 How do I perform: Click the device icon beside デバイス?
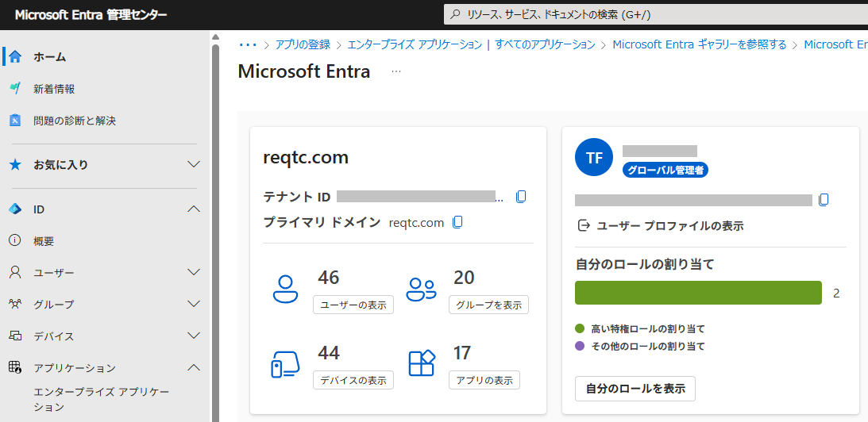point(16,336)
